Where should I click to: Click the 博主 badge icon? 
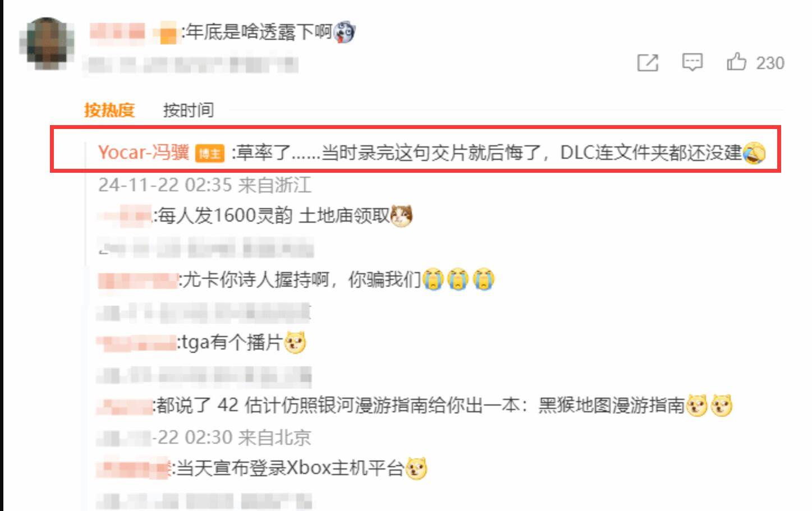209,153
